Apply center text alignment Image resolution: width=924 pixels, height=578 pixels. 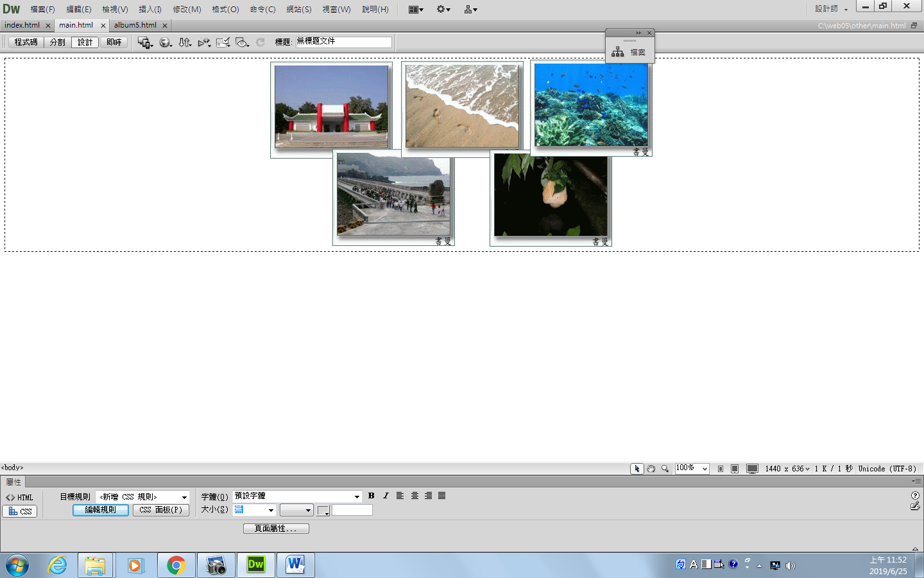[415, 496]
